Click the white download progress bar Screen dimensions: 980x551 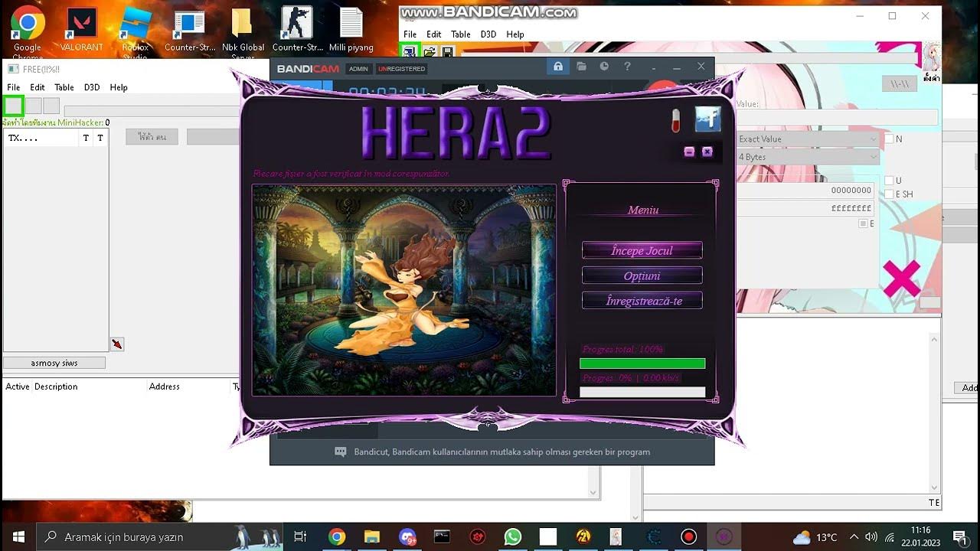642,392
